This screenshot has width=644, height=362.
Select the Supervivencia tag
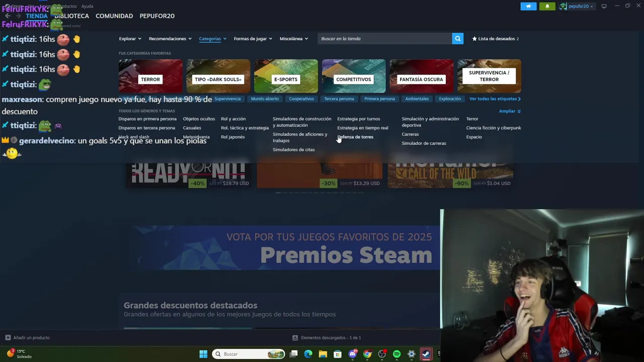pos(227,99)
